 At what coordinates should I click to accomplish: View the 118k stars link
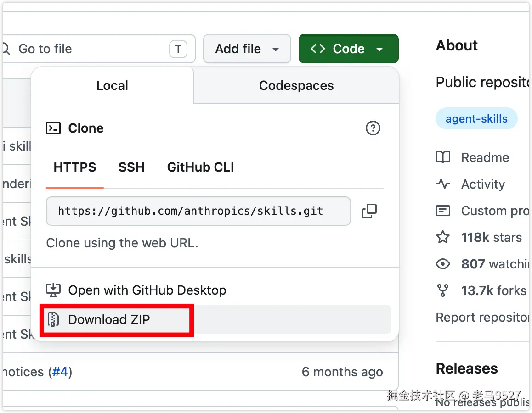point(491,238)
